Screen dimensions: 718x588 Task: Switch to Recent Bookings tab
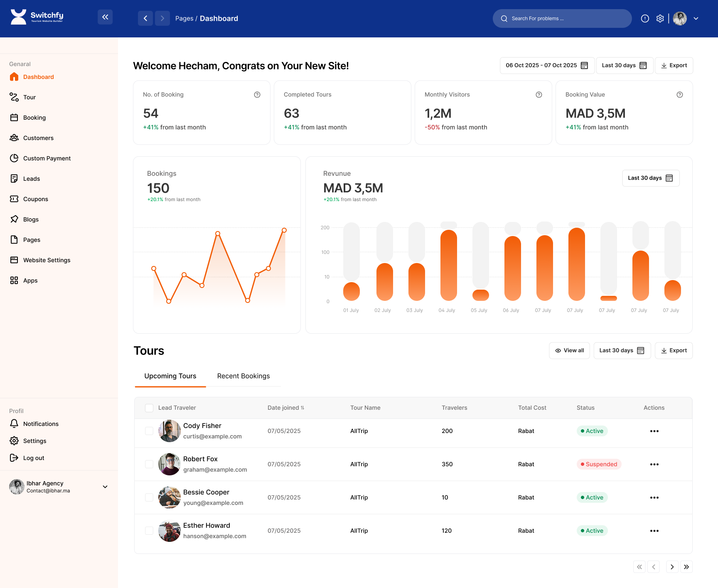tap(243, 376)
